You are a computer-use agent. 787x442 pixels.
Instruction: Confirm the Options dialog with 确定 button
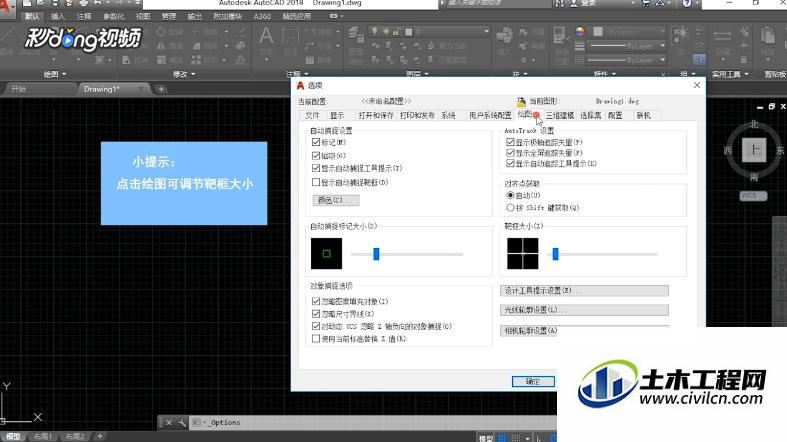pyautogui.click(x=533, y=381)
